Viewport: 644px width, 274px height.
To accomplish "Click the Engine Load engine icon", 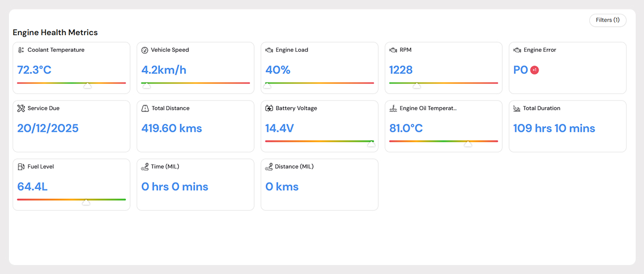I will (x=269, y=50).
